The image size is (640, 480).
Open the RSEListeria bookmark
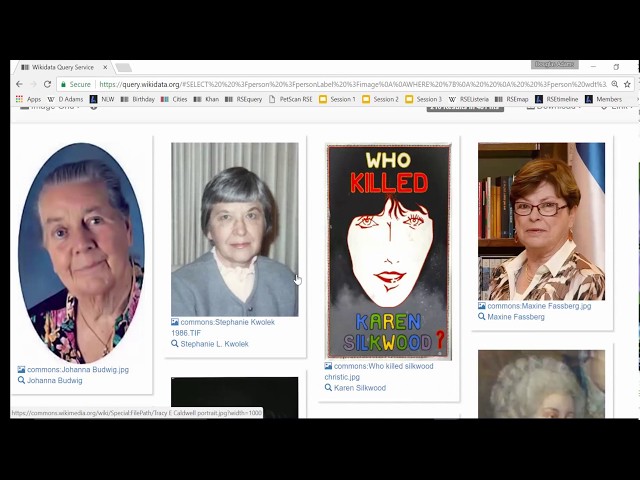pyautogui.click(x=469, y=99)
